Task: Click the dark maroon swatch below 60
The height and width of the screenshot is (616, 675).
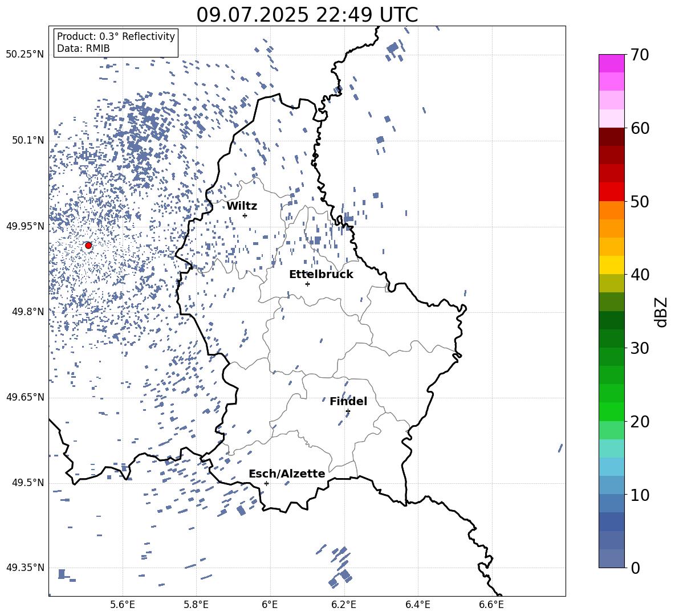Action: (611, 137)
